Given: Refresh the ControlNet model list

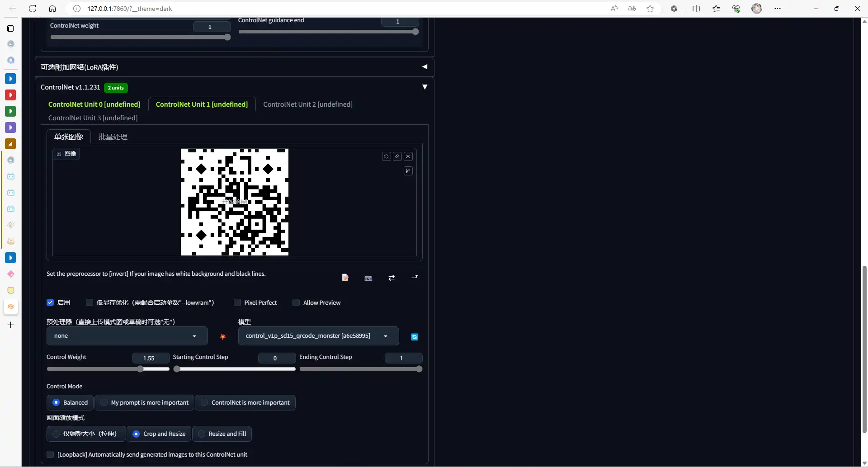Looking at the screenshot, I should coord(414,336).
